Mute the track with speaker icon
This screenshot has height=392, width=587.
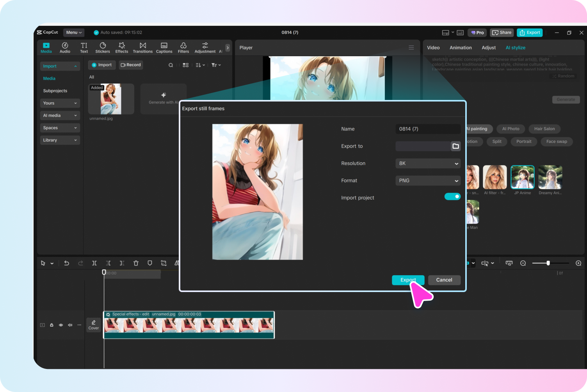tap(70, 325)
